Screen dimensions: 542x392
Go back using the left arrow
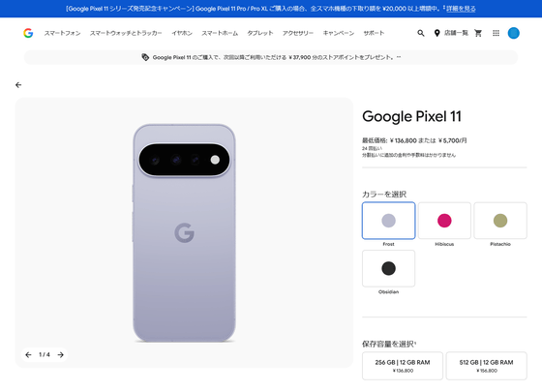coord(18,85)
